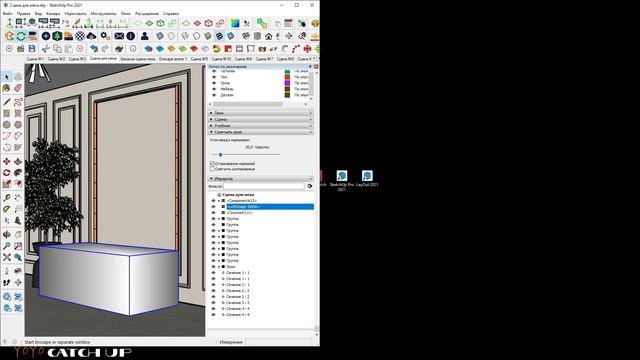Toggle visibility of the Потолок tag
Image resolution: width=640 pixels, height=360 pixels.
pos(214,71)
